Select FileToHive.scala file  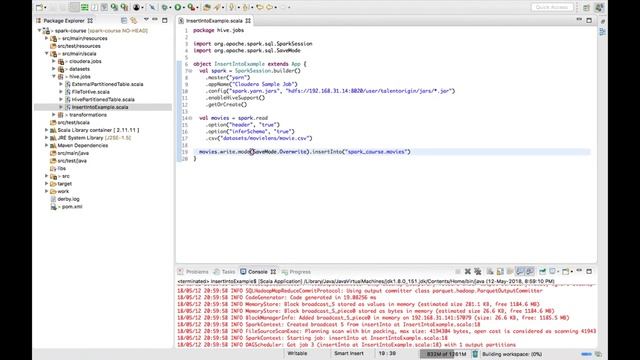[91, 92]
